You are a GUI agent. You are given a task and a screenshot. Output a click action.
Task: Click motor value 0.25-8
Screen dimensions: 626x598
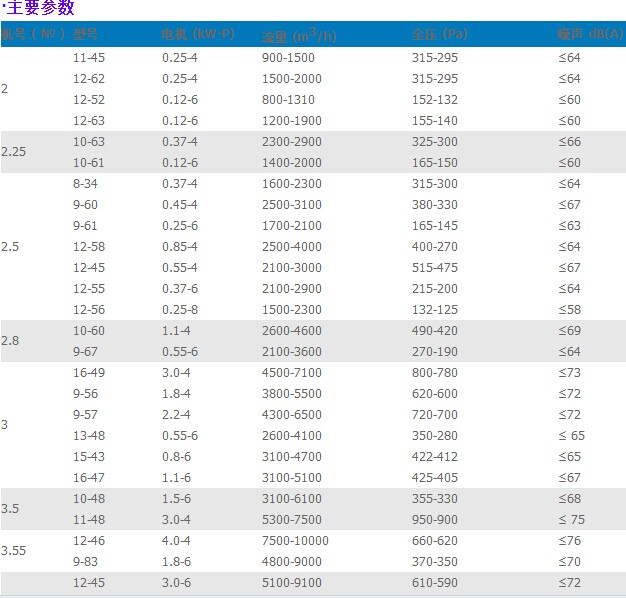pyautogui.click(x=180, y=309)
